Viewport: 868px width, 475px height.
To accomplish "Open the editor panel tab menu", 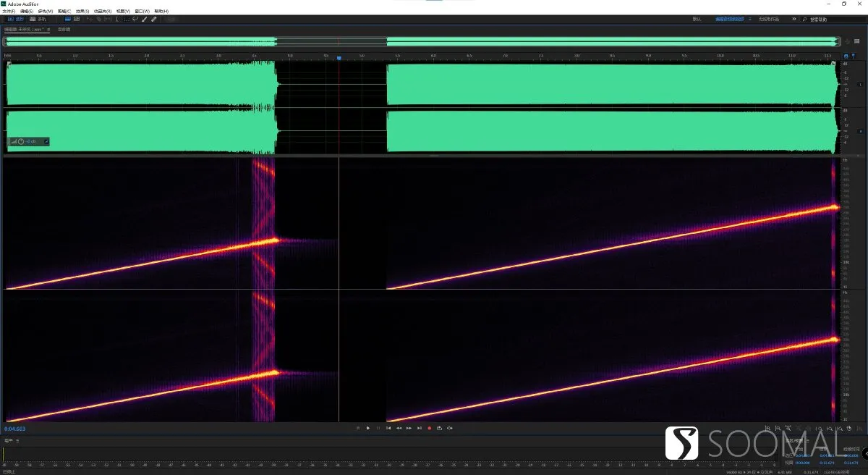I will 49,30.
